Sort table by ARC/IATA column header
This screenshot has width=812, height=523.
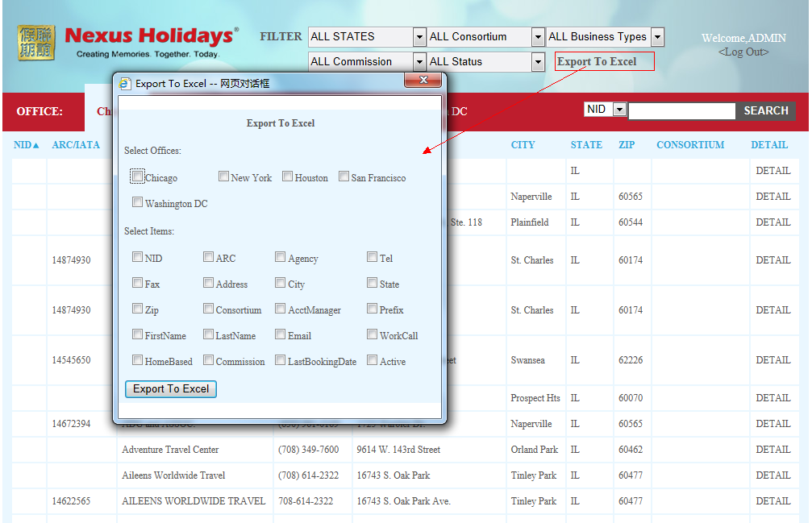pyautogui.click(x=76, y=145)
